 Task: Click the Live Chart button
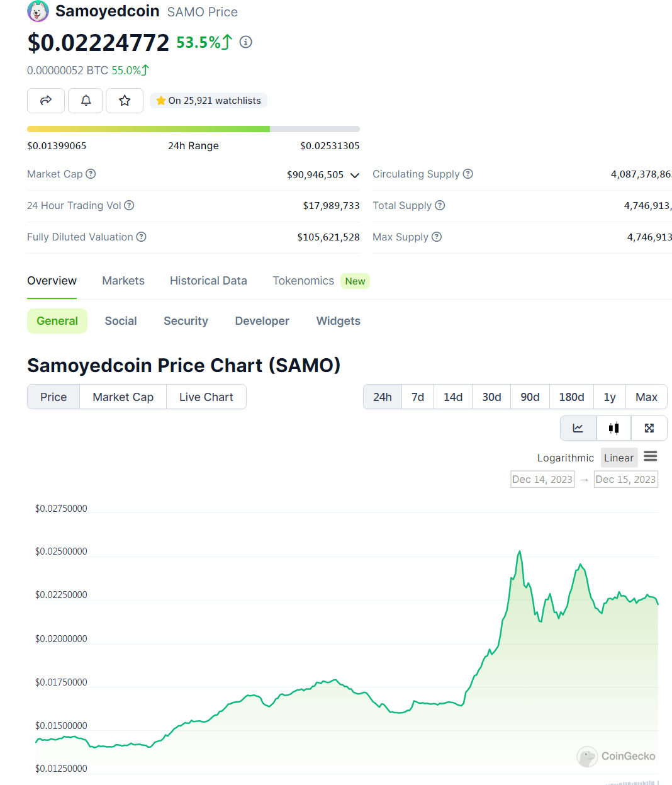(x=206, y=397)
